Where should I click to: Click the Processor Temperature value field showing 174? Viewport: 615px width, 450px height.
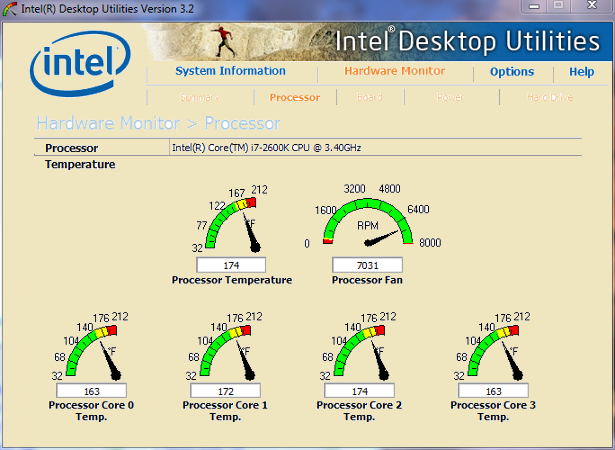[x=231, y=265]
